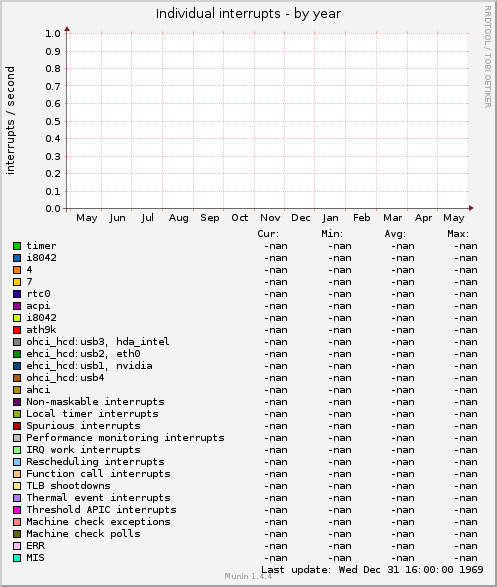Select the TLB shootdowns legend entry
497x587 pixels.
click(68, 486)
